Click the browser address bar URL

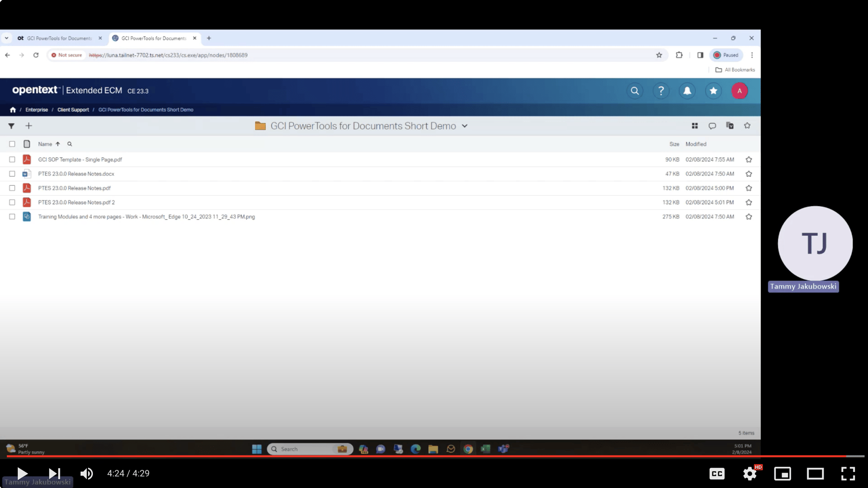[168, 55]
